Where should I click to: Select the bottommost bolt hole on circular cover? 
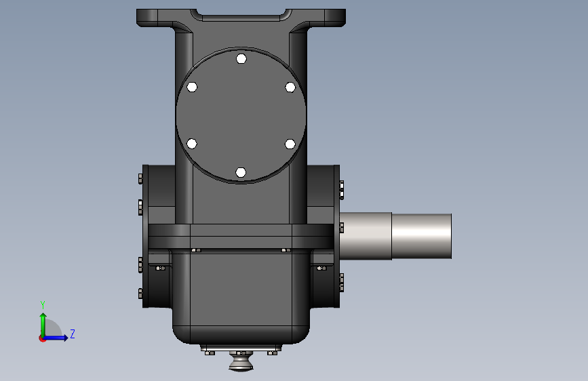[x=241, y=172]
